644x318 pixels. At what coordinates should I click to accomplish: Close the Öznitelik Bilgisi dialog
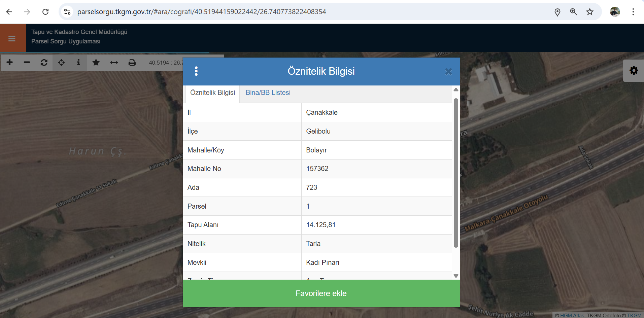coord(448,71)
